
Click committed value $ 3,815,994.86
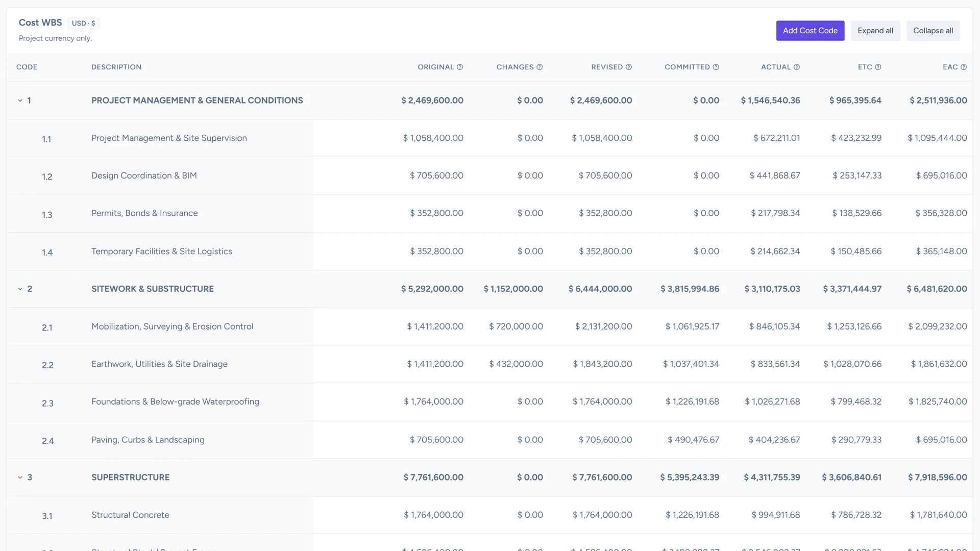click(690, 289)
